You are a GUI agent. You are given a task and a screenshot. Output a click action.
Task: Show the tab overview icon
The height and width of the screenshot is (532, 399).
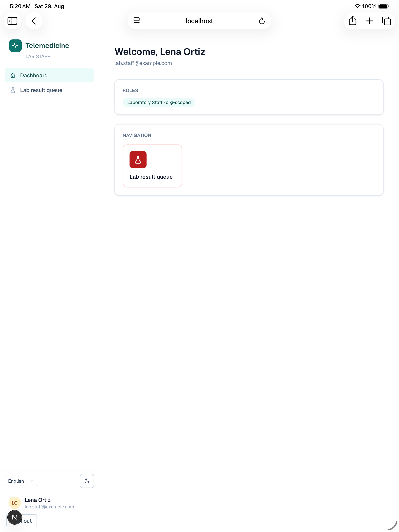click(x=386, y=21)
